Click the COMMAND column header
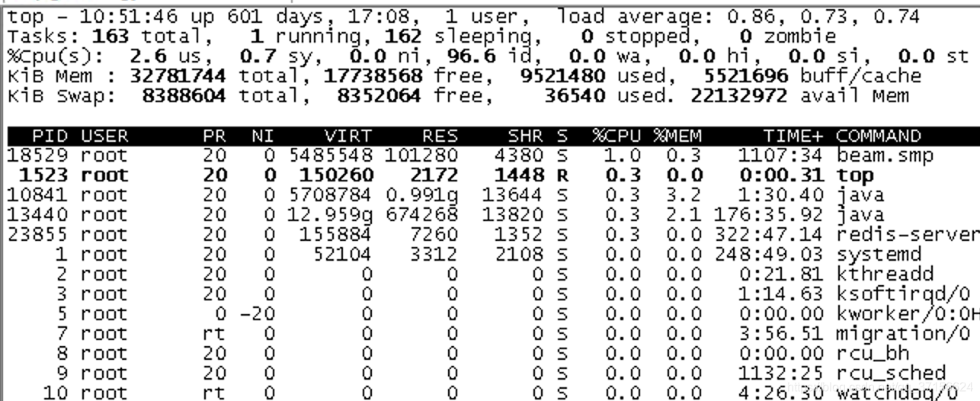 click(878, 136)
